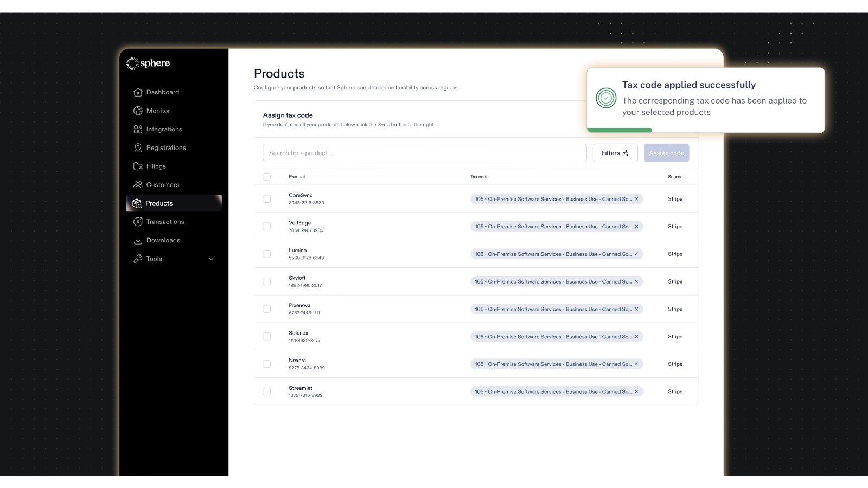The image size is (868, 488).
Task: Click the Transactions icon in sidebar
Action: click(138, 222)
